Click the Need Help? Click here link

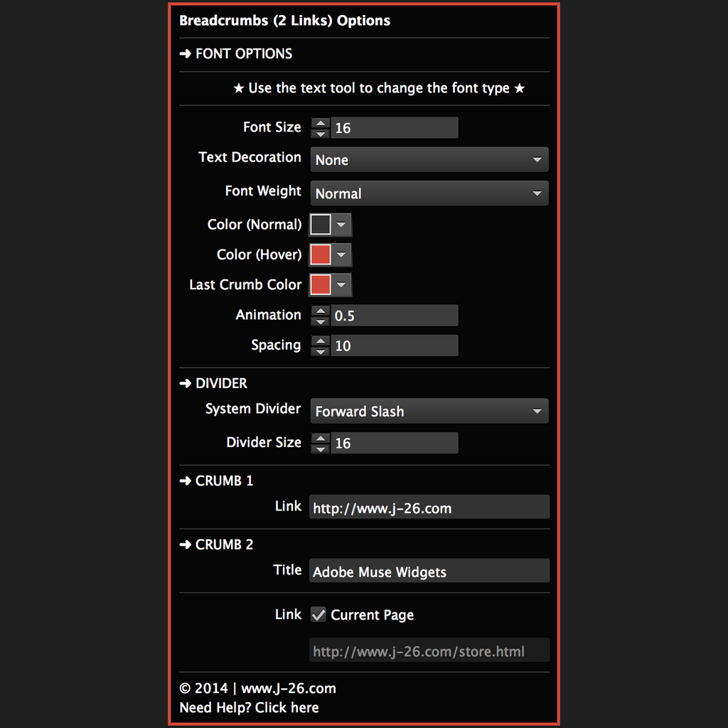(249, 707)
